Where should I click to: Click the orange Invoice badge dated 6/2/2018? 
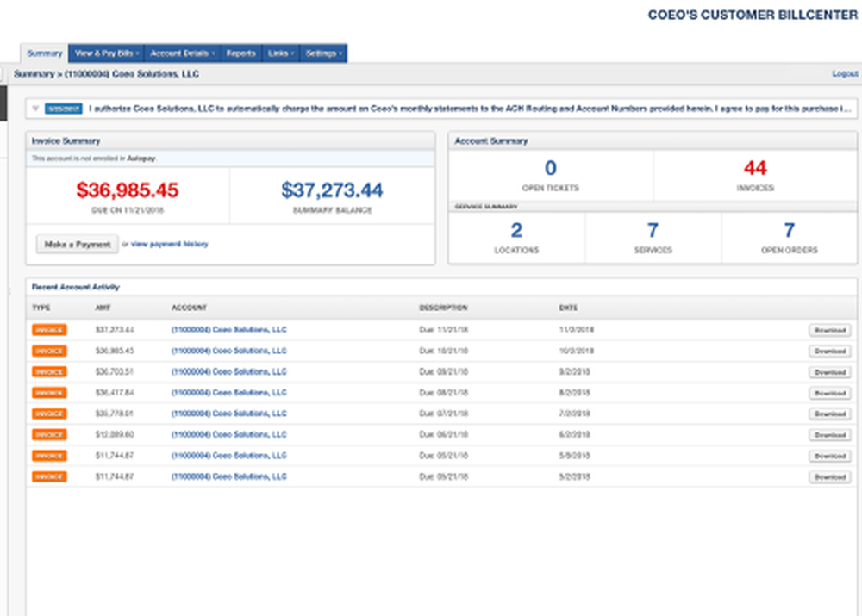[49, 435]
